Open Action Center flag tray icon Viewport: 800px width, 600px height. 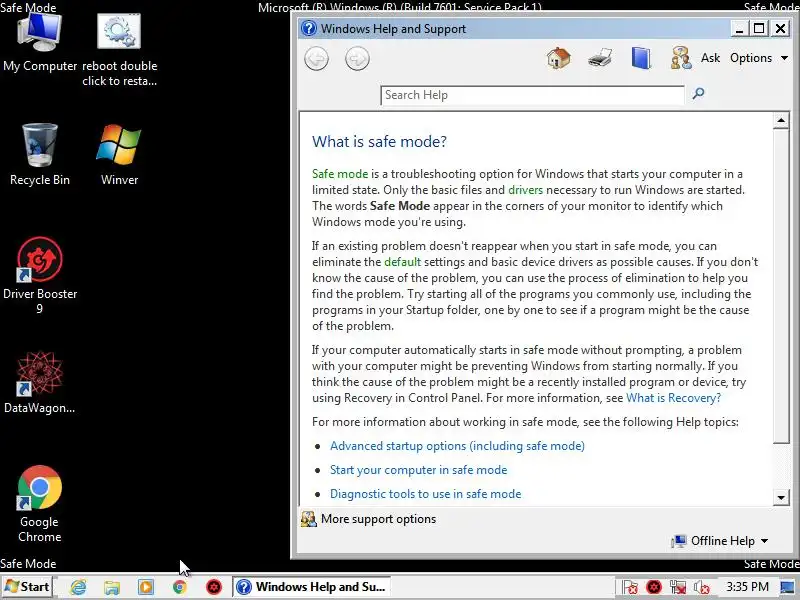point(631,587)
